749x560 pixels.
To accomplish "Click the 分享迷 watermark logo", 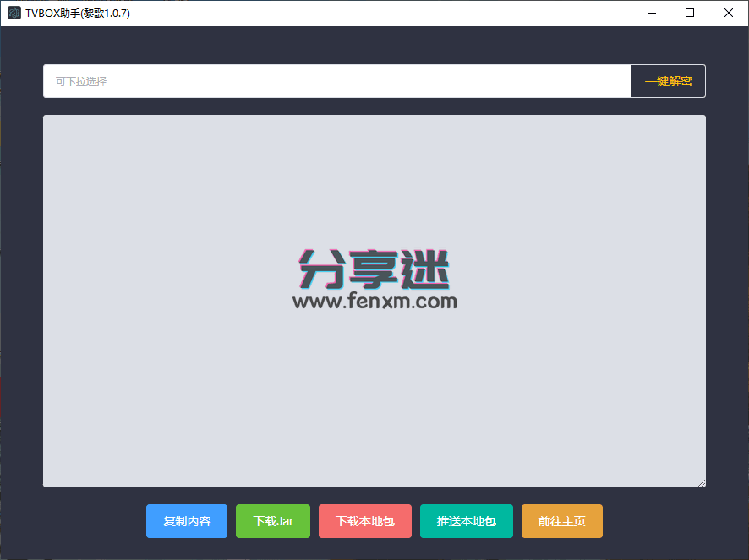I will click(x=374, y=268).
